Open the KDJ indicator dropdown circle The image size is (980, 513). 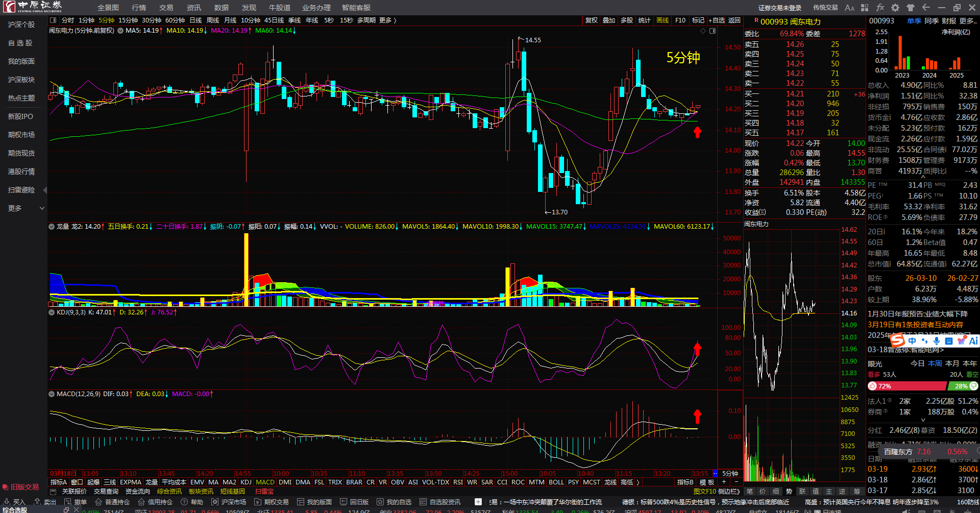(52, 312)
